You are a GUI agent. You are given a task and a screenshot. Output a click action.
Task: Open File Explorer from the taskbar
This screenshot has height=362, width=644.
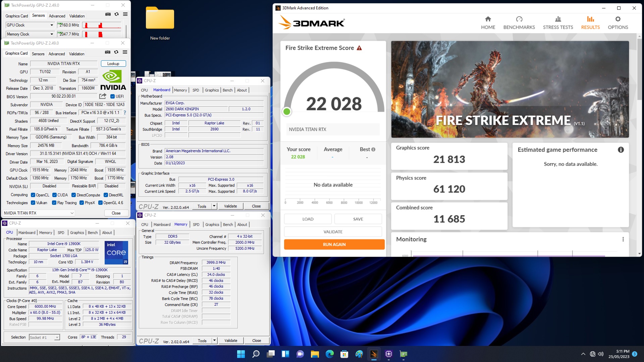click(x=315, y=354)
